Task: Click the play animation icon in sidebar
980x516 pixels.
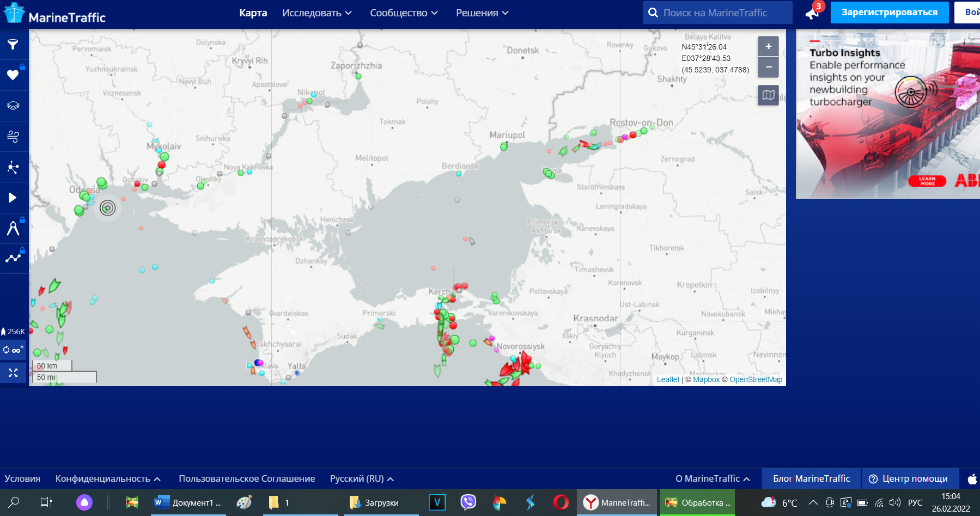Action: pos(13,198)
